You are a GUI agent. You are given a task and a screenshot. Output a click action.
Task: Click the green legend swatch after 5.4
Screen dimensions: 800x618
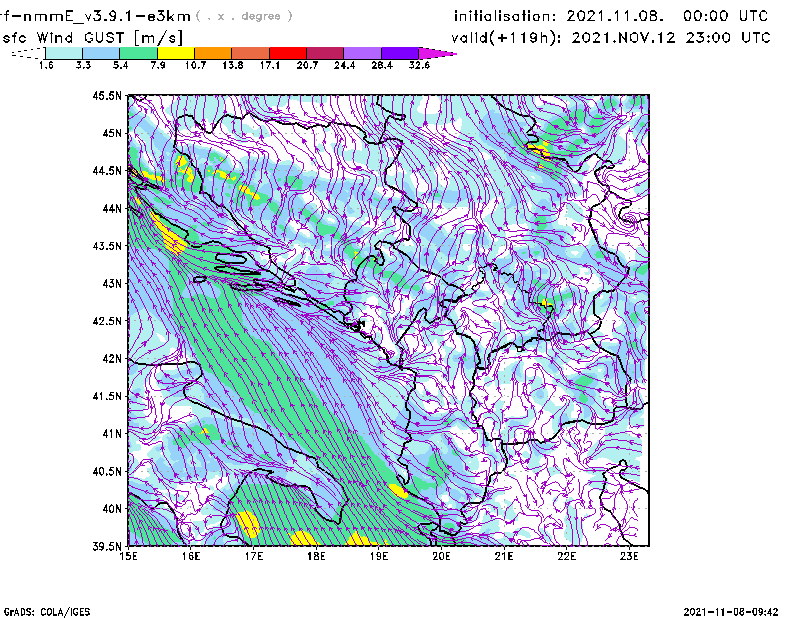click(139, 53)
